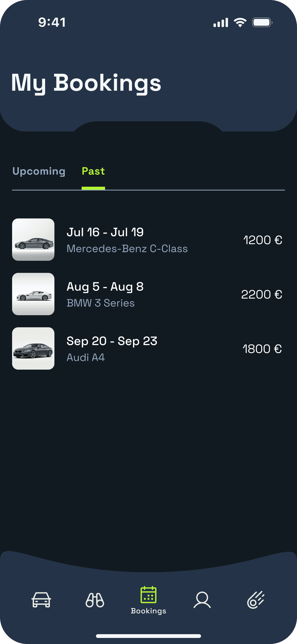This screenshot has height=644, width=297.
Task: Tap the Wi-Fi status icon
Action: [240, 22]
